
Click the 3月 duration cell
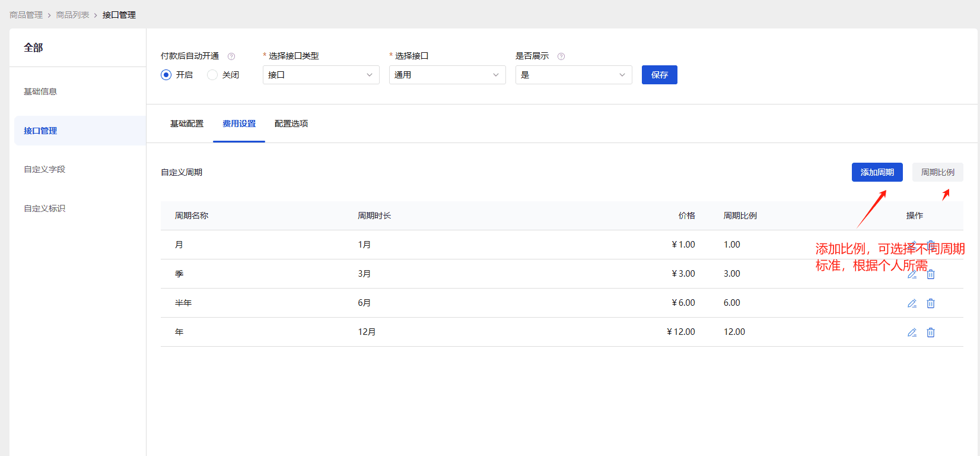click(x=364, y=274)
